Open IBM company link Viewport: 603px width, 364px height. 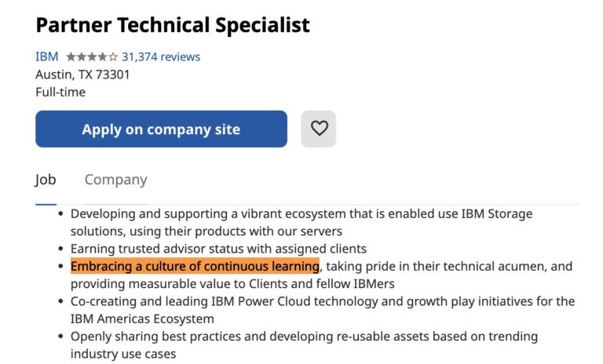click(x=46, y=57)
